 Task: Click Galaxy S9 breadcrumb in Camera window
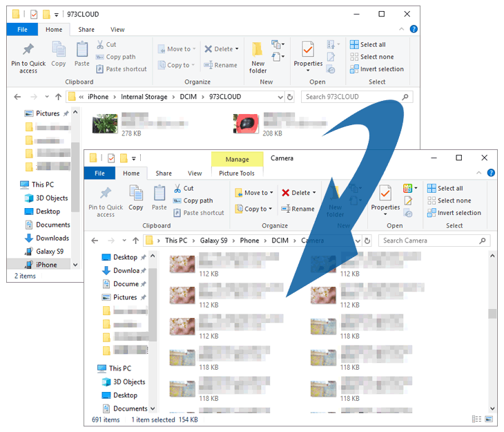coord(213,241)
